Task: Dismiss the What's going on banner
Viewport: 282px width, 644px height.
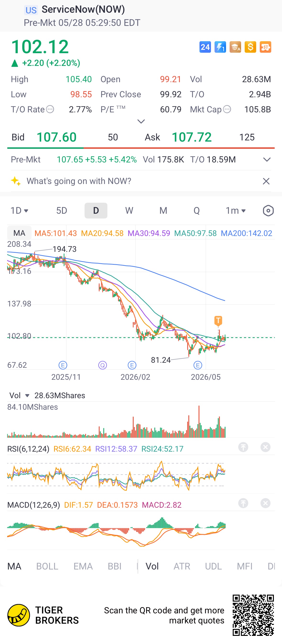Action: pyautogui.click(x=266, y=181)
